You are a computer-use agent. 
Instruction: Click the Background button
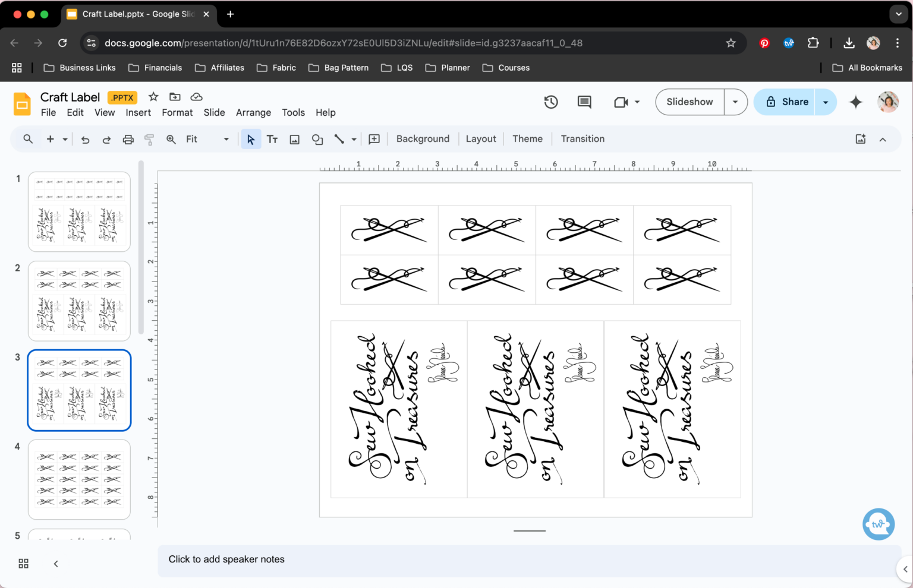click(423, 139)
